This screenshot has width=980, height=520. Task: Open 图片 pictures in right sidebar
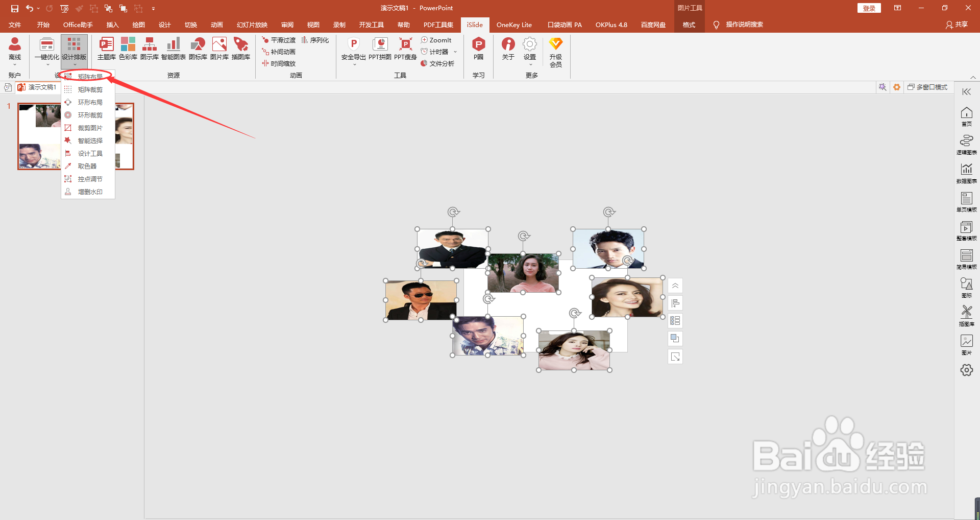click(x=967, y=345)
